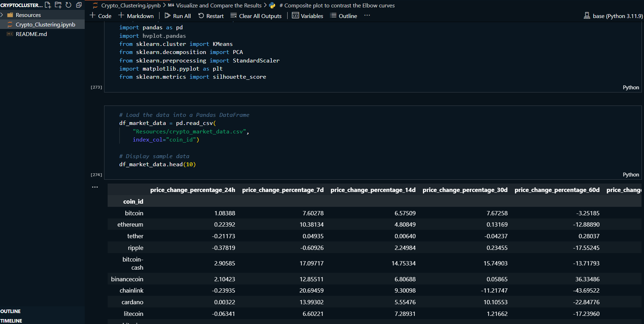Add a new Code cell

click(101, 16)
